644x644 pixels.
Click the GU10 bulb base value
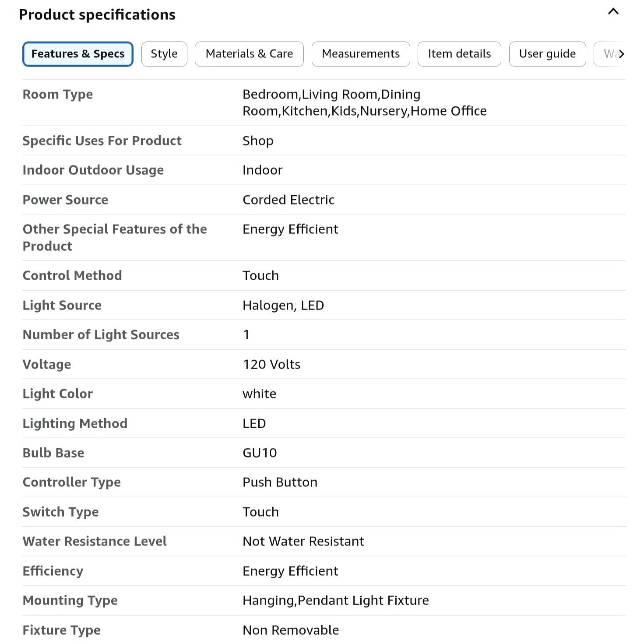click(260, 453)
